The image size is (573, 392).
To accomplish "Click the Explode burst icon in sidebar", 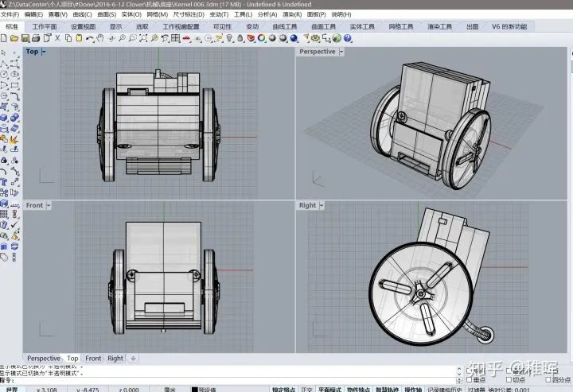I will pyautogui.click(x=14, y=139).
